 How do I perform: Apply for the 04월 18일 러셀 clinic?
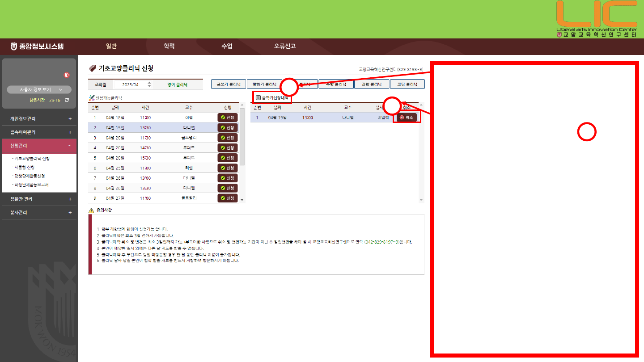pos(228,118)
